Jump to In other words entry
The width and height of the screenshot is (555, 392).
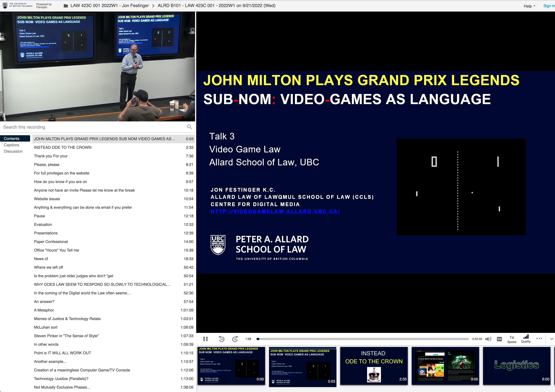pos(114,344)
